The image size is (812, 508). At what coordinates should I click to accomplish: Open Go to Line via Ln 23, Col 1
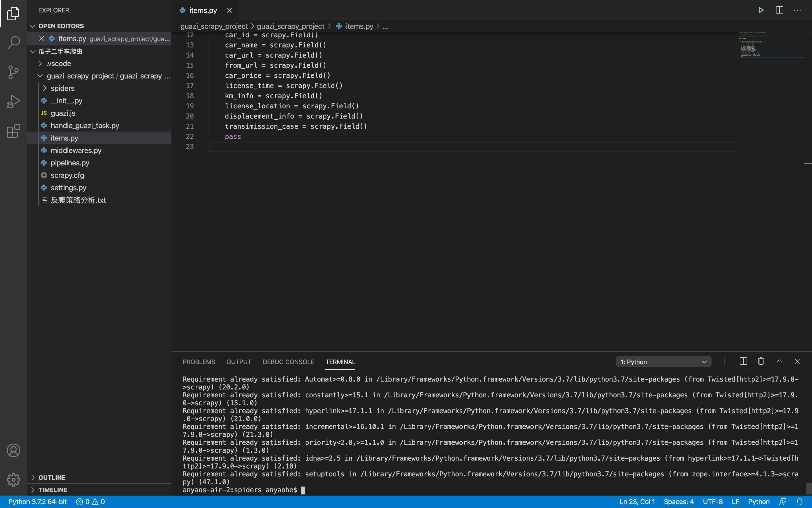pos(637,502)
